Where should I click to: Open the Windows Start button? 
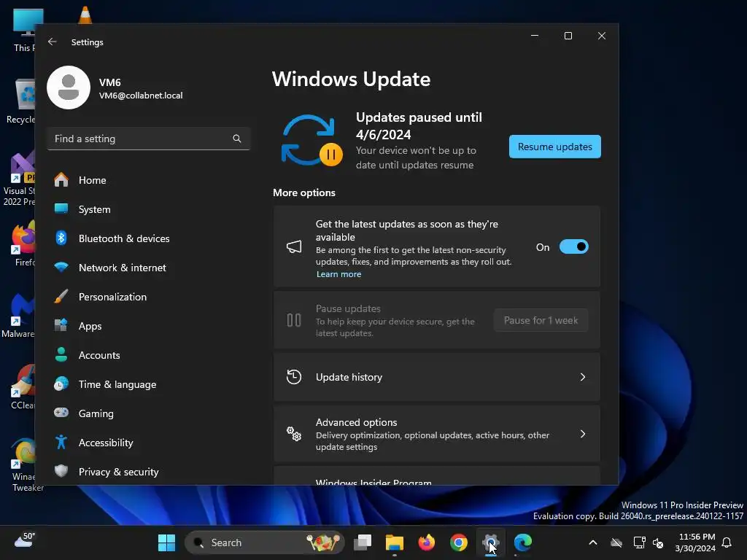tap(166, 542)
